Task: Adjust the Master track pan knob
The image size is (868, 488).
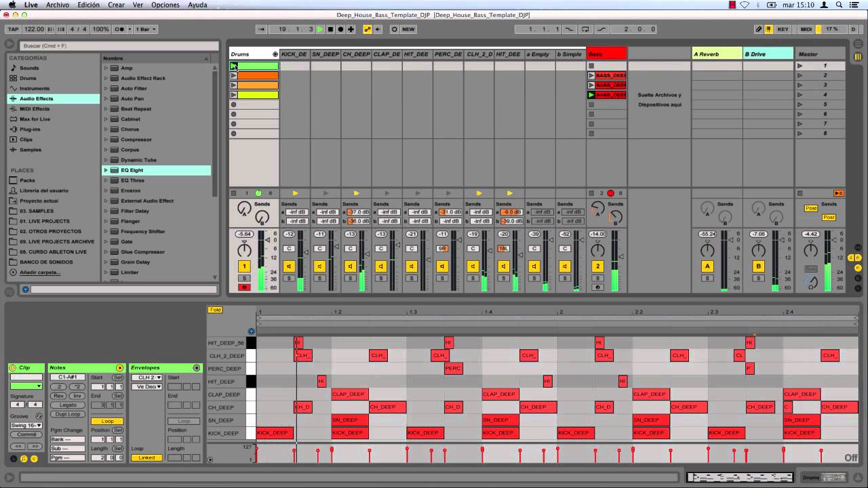Action: (x=810, y=250)
